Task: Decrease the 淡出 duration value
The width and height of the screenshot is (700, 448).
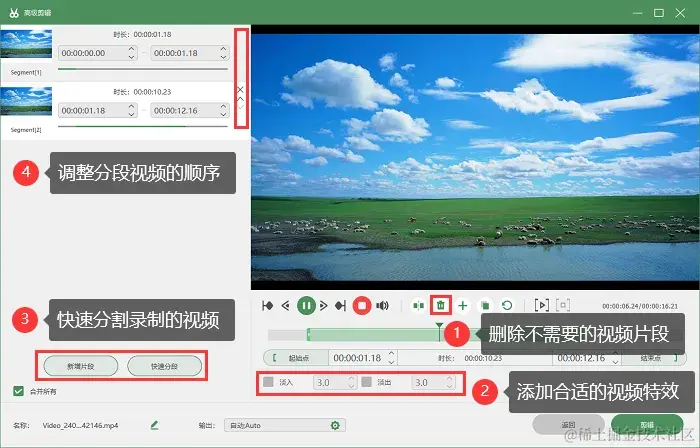Action: 450,386
